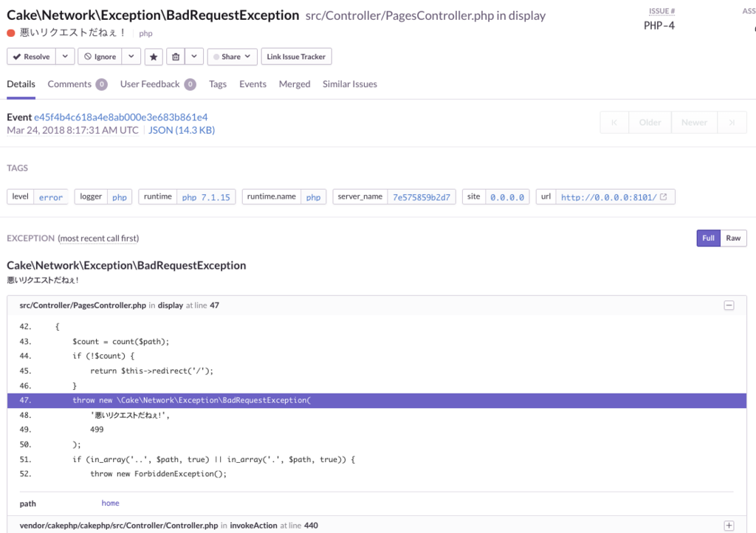Click the User Feedback count badge
Screen dimensions: 756x533
coord(190,84)
